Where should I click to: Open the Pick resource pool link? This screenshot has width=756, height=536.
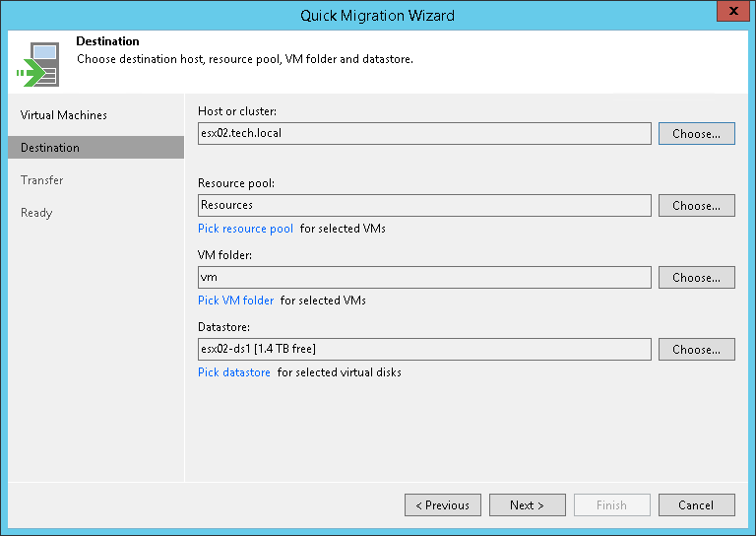(245, 229)
